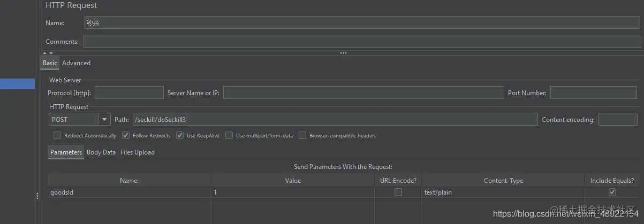Select the highlighted tree item at left
Viewport: 644px width, 224px height.
tap(17, 83)
